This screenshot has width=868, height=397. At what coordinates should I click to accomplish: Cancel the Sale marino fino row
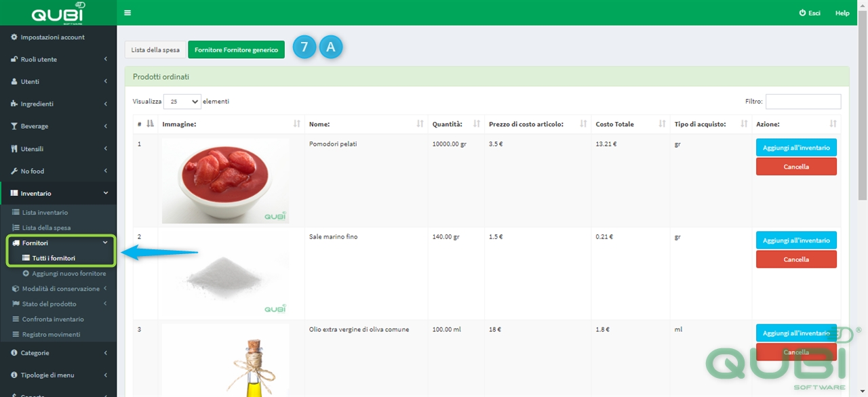point(796,259)
